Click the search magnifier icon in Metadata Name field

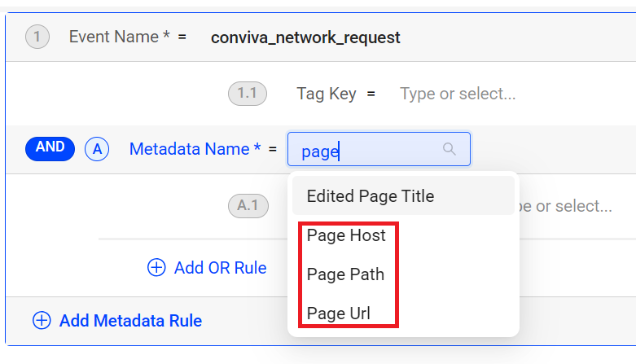point(449,149)
